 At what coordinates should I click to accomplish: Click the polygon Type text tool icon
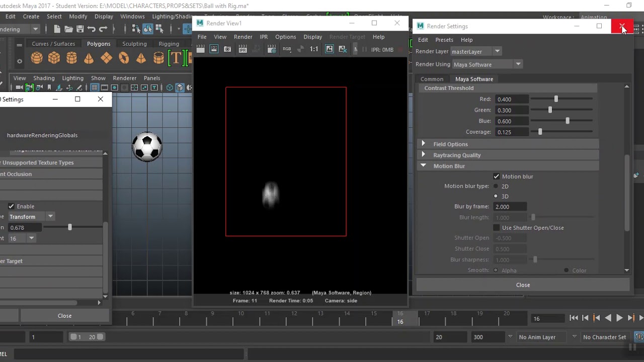pos(176,58)
